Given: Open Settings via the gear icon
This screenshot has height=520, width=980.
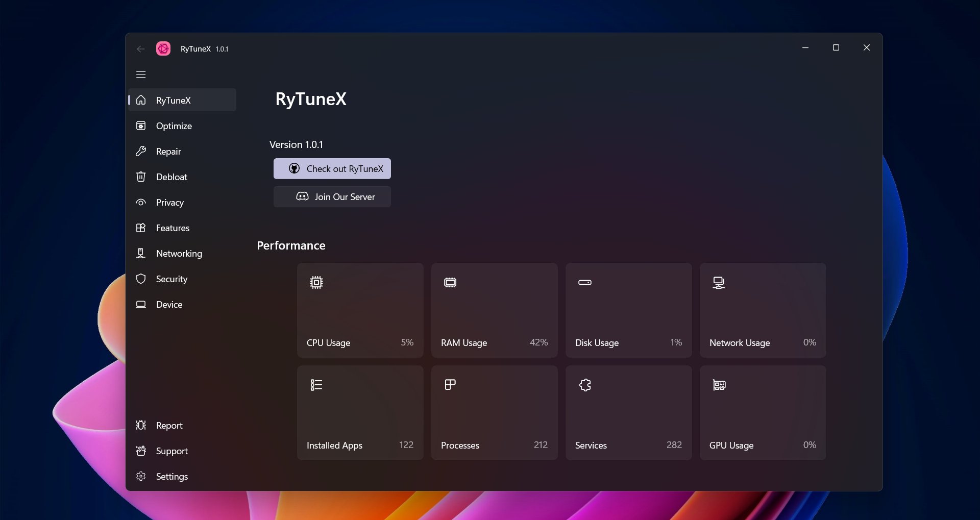Looking at the screenshot, I should pyautogui.click(x=141, y=477).
